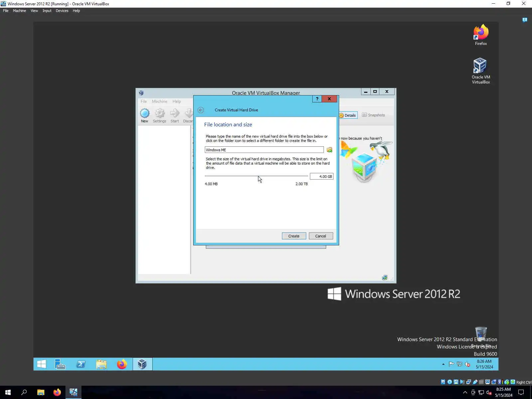Click the host muted volume icon

[489, 393]
